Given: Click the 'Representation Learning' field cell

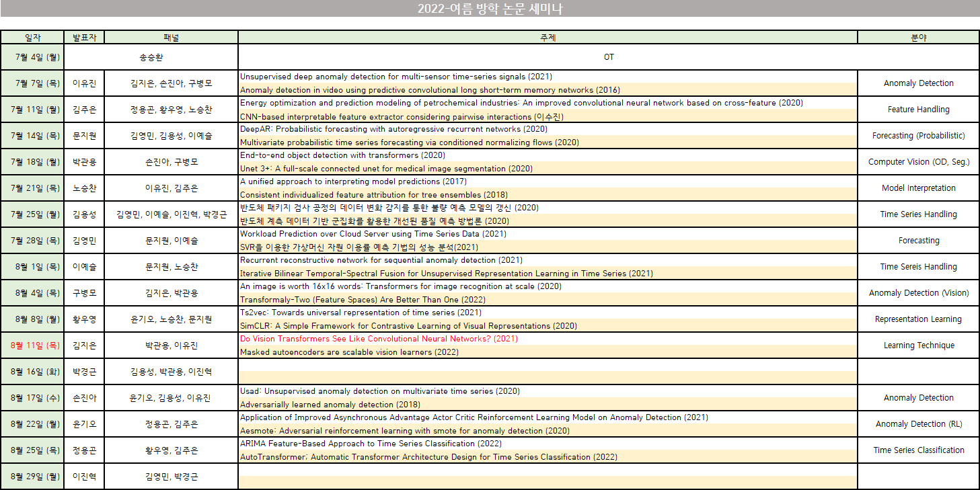Looking at the screenshot, I should (x=918, y=319).
